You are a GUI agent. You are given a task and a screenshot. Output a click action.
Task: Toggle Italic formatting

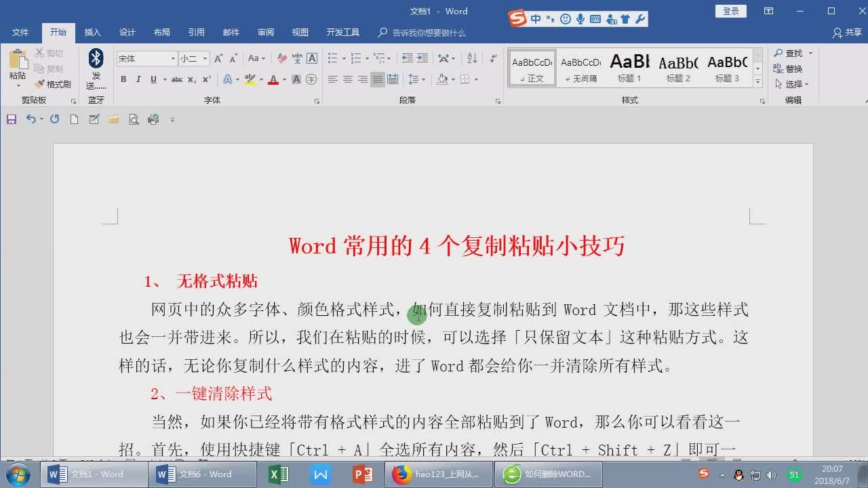tap(138, 79)
